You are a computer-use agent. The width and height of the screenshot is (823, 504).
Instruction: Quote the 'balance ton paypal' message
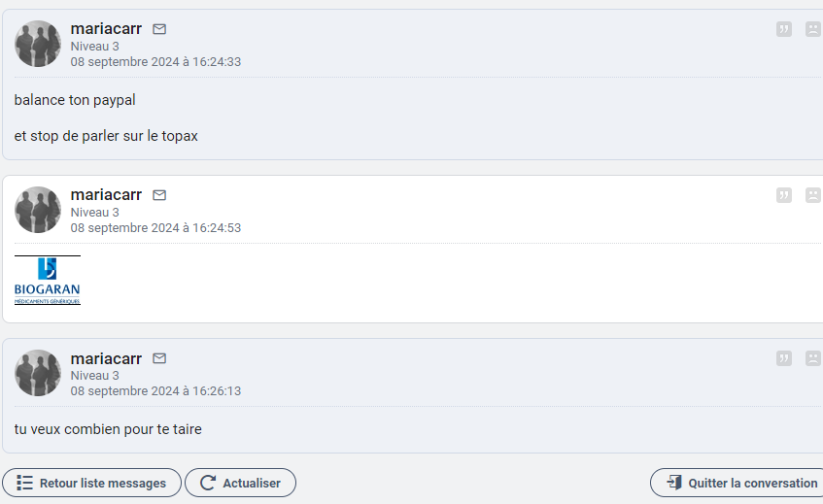pos(783,29)
